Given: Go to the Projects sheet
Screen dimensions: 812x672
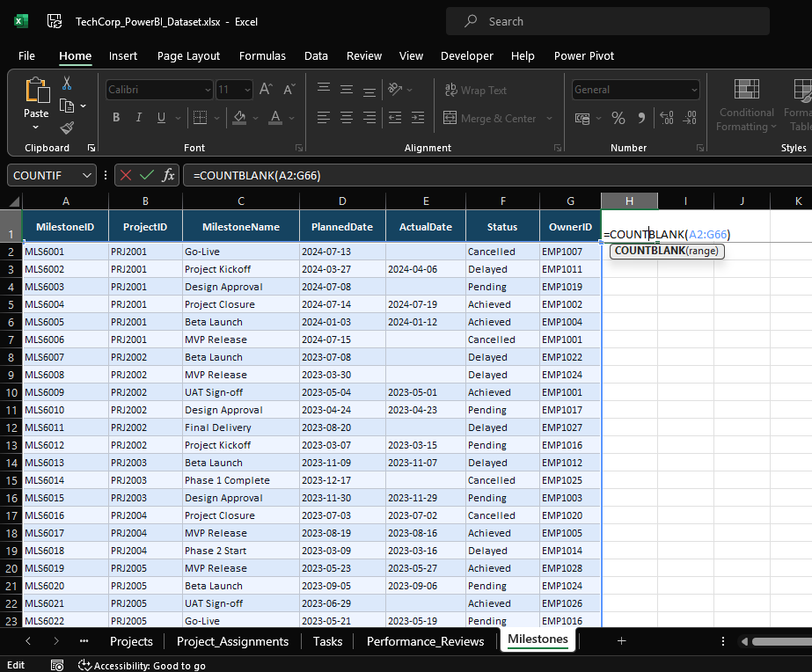Looking at the screenshot, I should 131,641.
